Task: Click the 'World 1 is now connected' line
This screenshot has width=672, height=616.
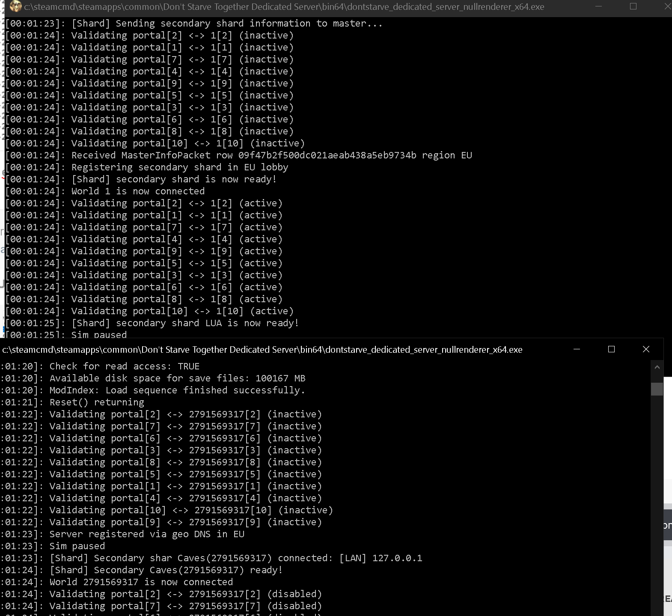Action: 105,191
